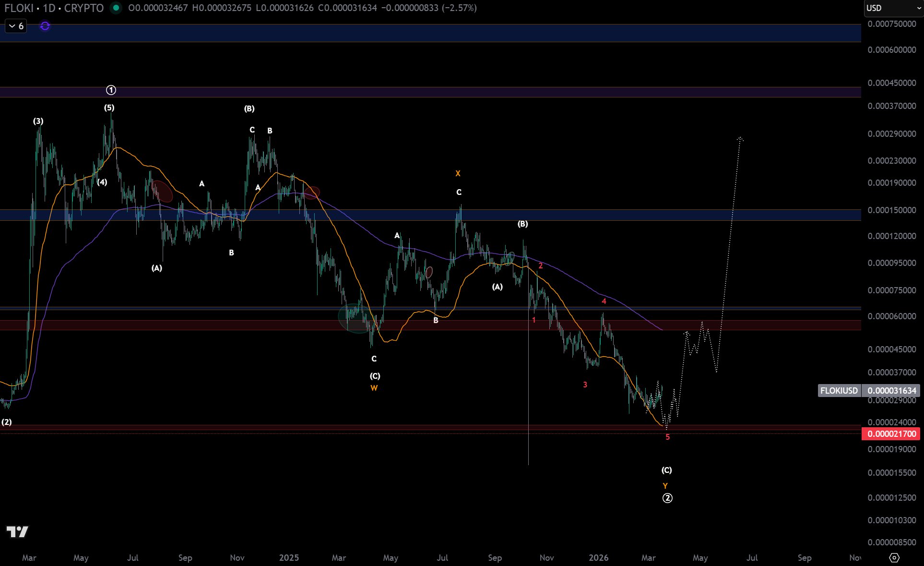Click the FLOKI 1D CRYPTO symbol title

click(54, 8)
